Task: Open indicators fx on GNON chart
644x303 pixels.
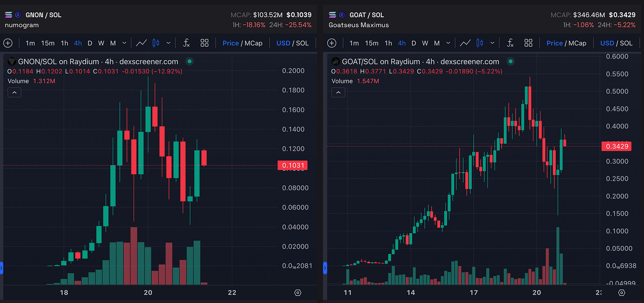Action: click(187, 43)
